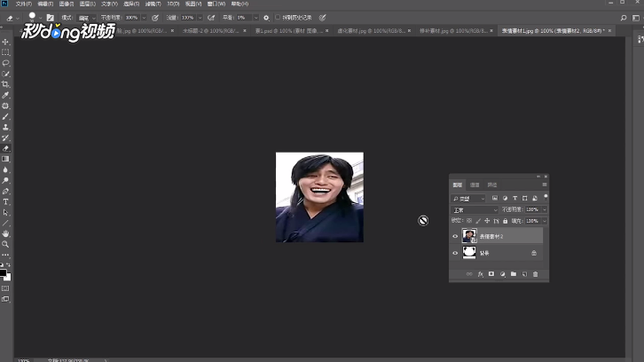The image size is (644, 362).
Task: Enable the Erase to History checkbox
Action: point(278,17)
